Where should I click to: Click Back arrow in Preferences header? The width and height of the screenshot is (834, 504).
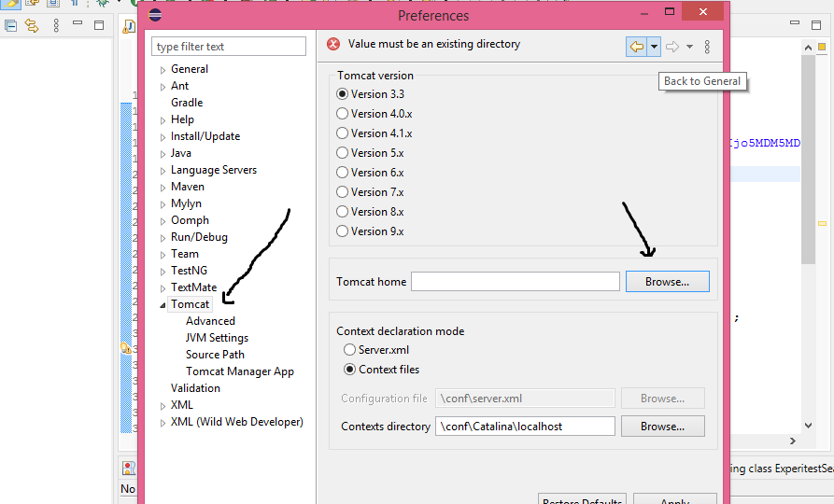click(x=636, y=47)
